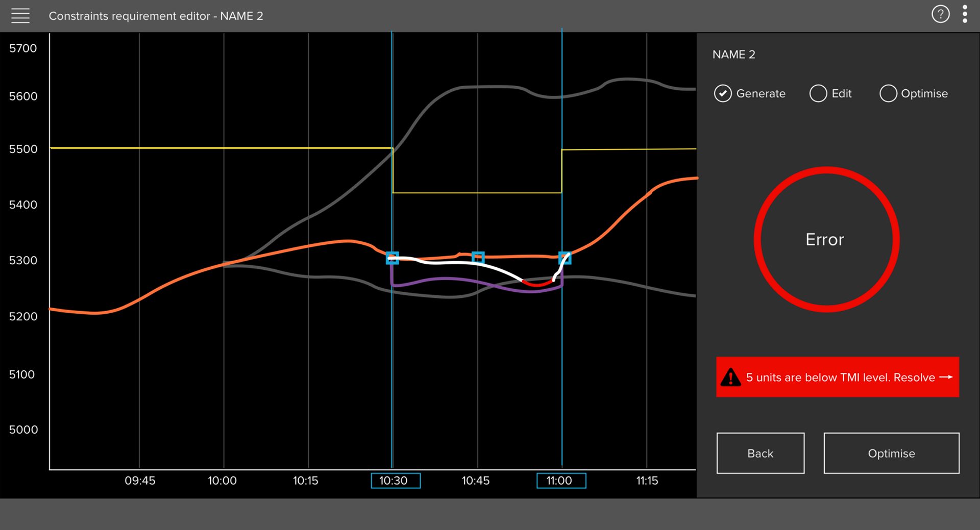The image size is (980, 530).
Task: Click the NAME 2 panel heading
Action: (x=733, y=55)
